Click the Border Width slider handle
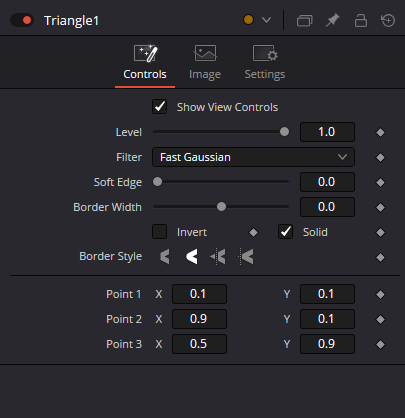The height and width of the screenshot is (418, 405). pos(221,207)
